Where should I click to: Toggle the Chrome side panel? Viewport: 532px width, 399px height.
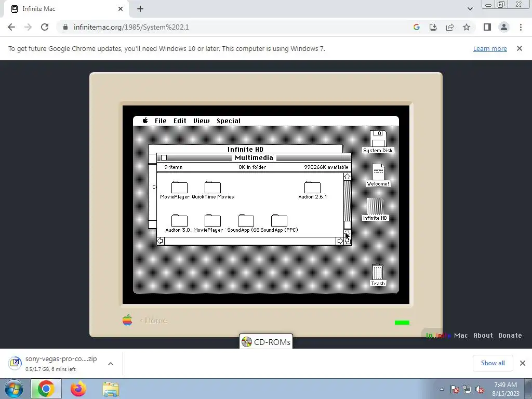pos(487,27)
